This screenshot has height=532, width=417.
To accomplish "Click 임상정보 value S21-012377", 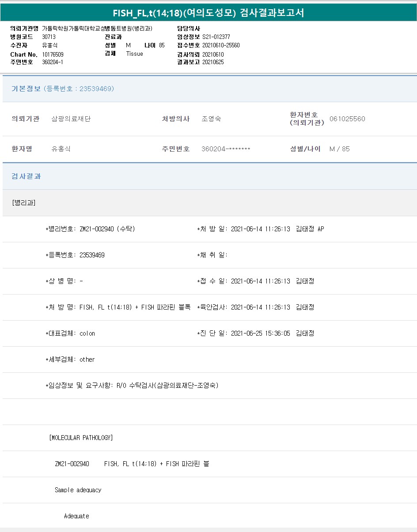I will [x=216, y=37].
